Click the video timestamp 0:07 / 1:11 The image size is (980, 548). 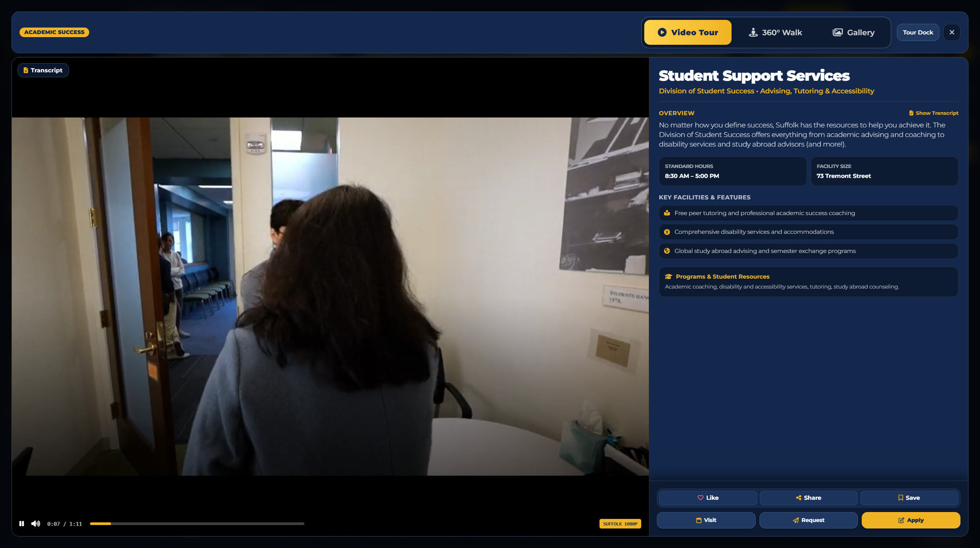[x=64, y=524]
